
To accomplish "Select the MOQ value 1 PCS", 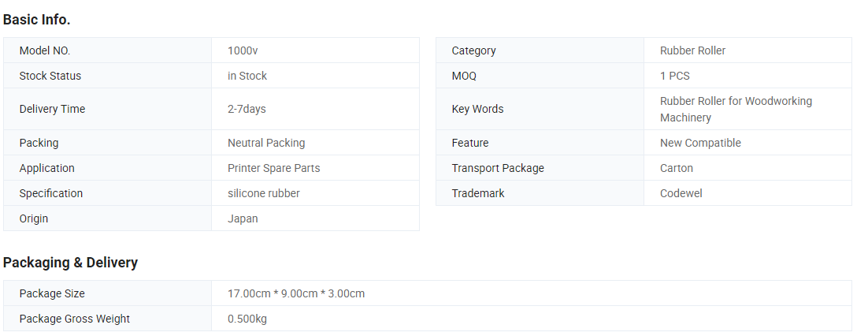I will 675,76.
